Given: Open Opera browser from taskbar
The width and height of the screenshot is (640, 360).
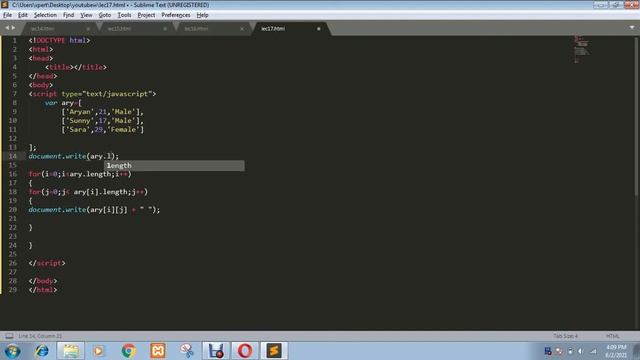Looking at the screenshot, I should coord(245,351).
